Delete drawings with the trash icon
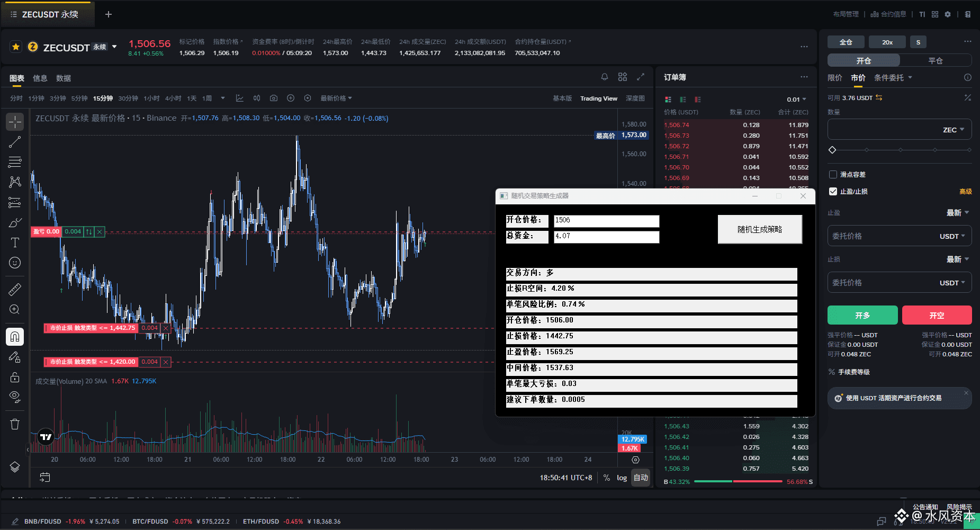The image size is (980, 530). [x=15, y=424]
